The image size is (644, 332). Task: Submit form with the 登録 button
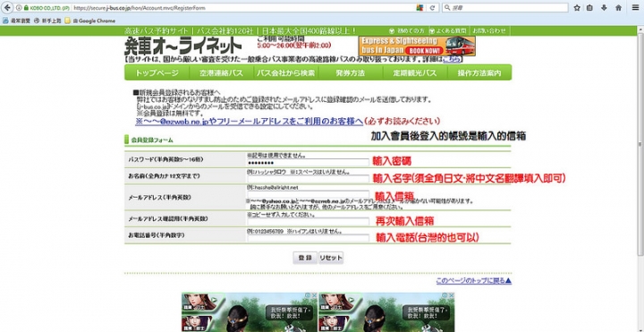[305, 258]
